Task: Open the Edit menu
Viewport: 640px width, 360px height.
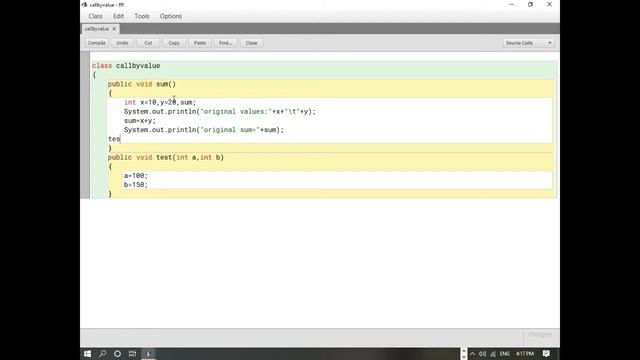Action: pos(118,16)
